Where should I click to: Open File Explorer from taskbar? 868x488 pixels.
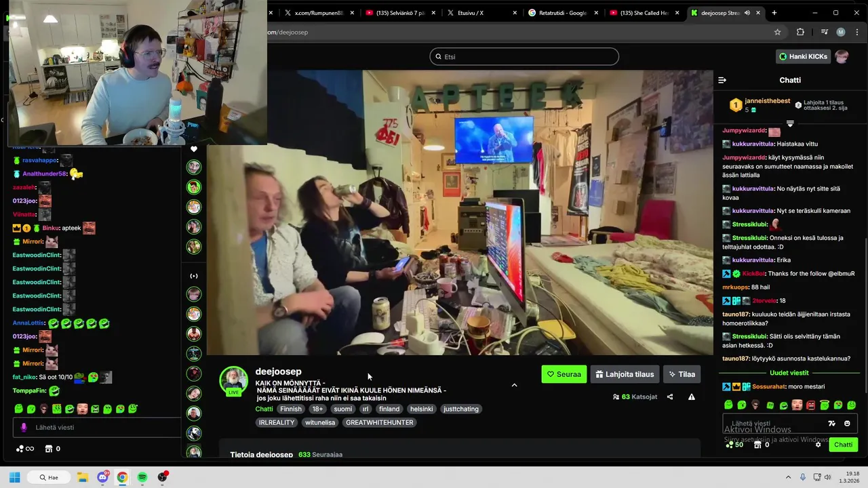(82, 477)
